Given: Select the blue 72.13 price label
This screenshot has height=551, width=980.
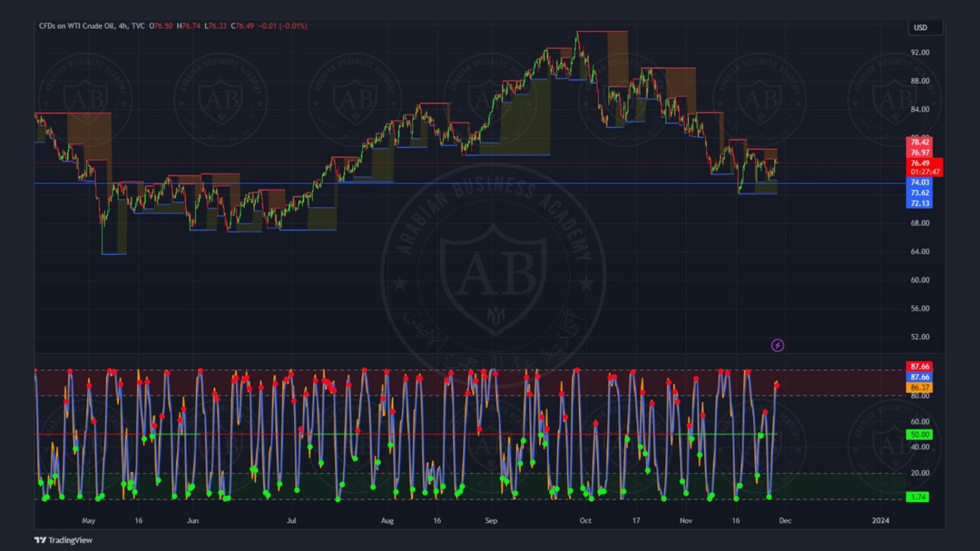Looking at the screenshot, I should coord(919,204).
